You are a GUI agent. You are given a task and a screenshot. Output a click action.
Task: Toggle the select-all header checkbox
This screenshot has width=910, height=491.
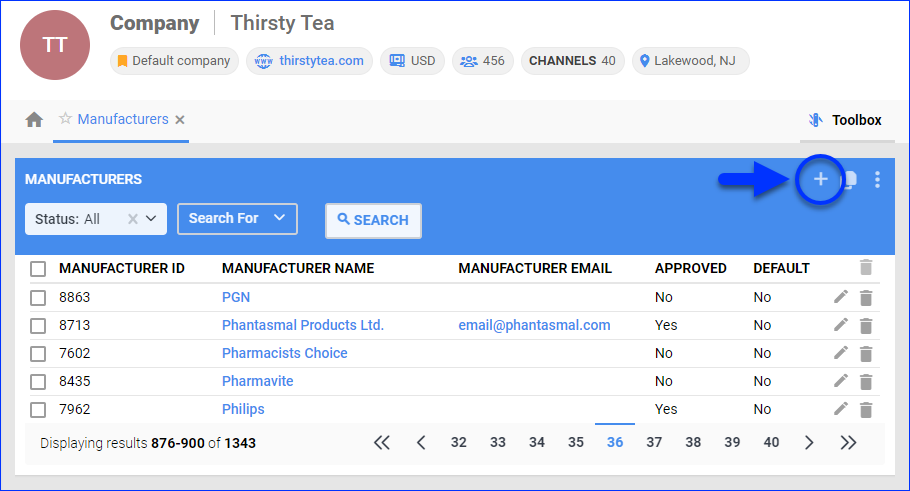click(x=38, y=268)
